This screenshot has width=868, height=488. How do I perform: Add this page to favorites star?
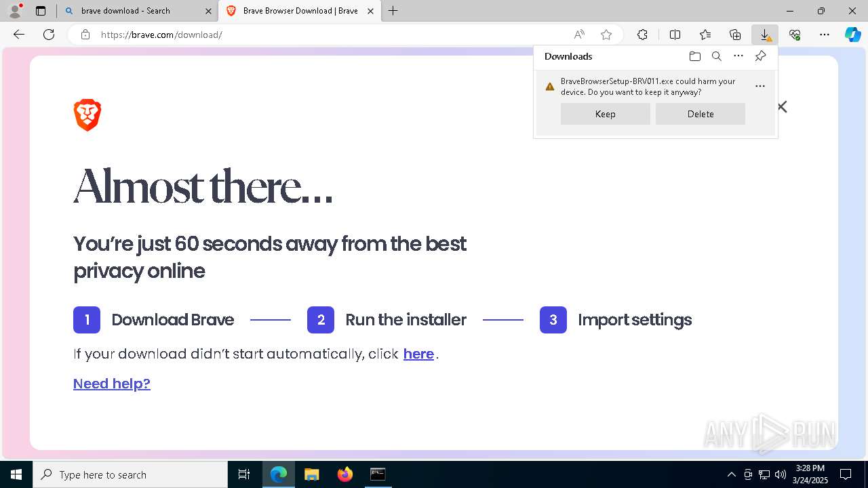pyautogui.click(x=606, y=35)
